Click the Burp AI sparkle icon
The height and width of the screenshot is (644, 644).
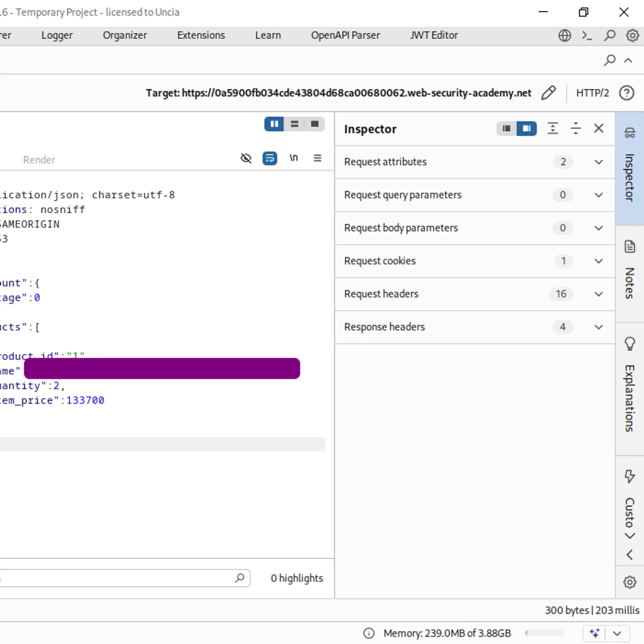pyautogui.click(x=594, y=633)
